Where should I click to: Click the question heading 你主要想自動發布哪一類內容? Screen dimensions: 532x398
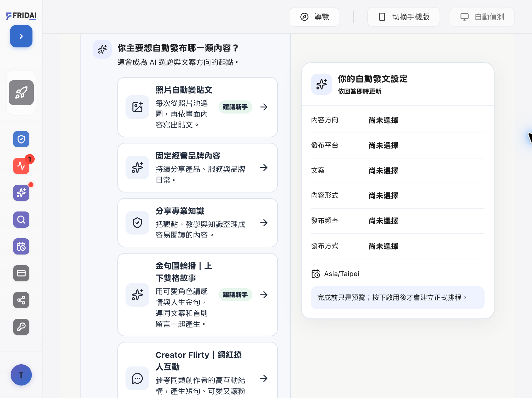tap(178, 48)
